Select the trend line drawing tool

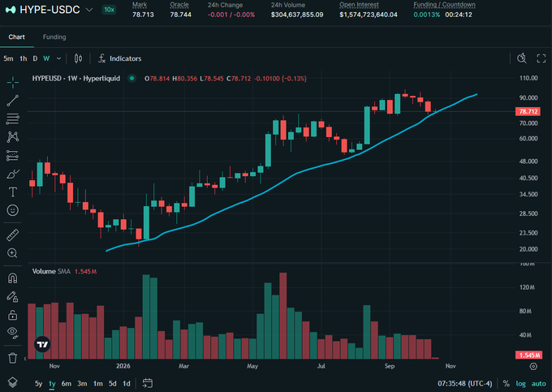tap(13, 101)
